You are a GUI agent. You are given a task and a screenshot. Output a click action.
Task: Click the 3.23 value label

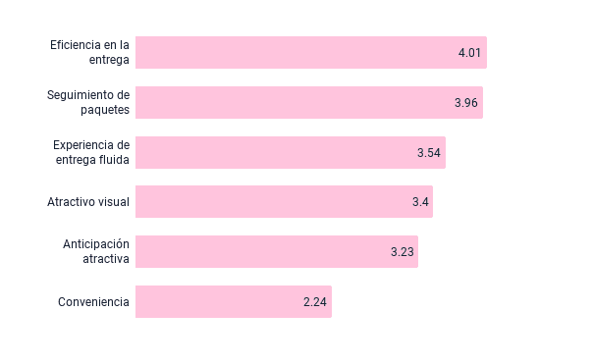[x=403, y=252]
